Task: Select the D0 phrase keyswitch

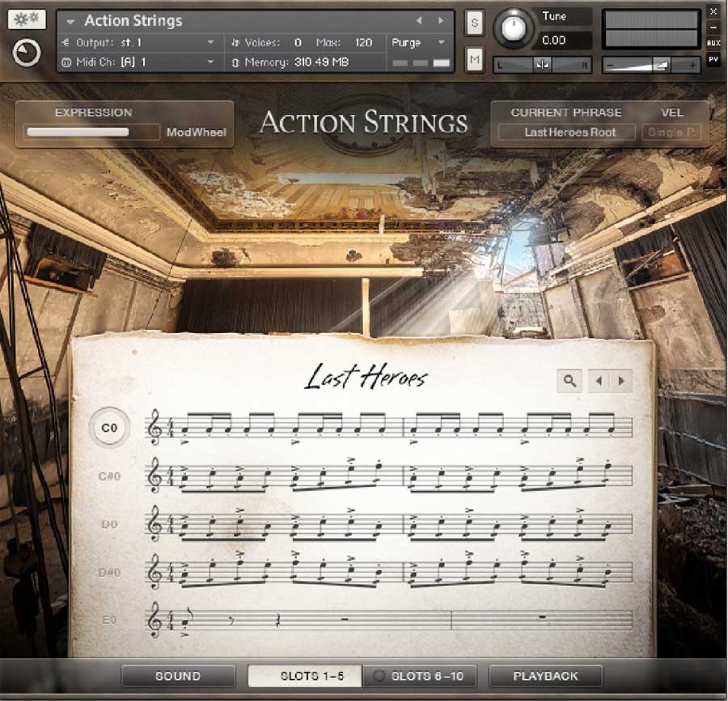Action: tap(109, 524)
